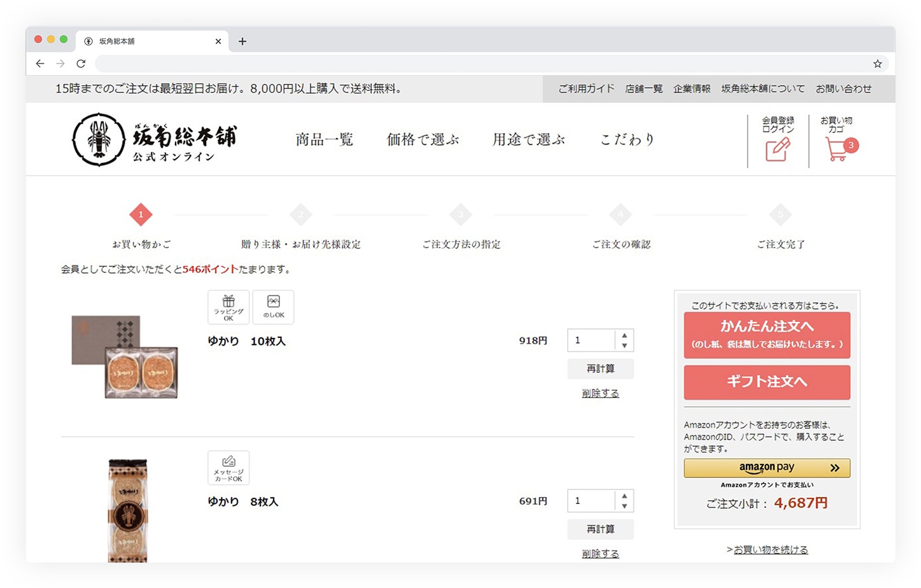
Task: Open 用途で選ぶ menu
Action: 528,139
